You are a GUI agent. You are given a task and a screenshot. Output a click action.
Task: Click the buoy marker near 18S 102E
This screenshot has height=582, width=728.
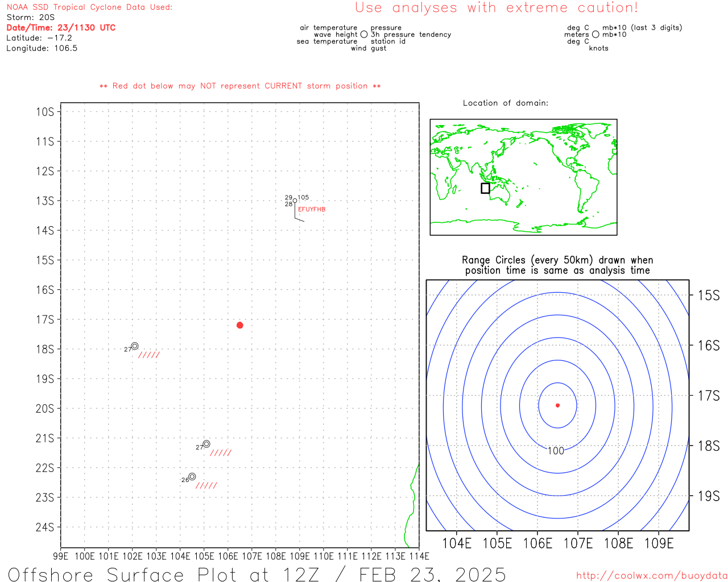pyautogui.click(x=135, y=346)
